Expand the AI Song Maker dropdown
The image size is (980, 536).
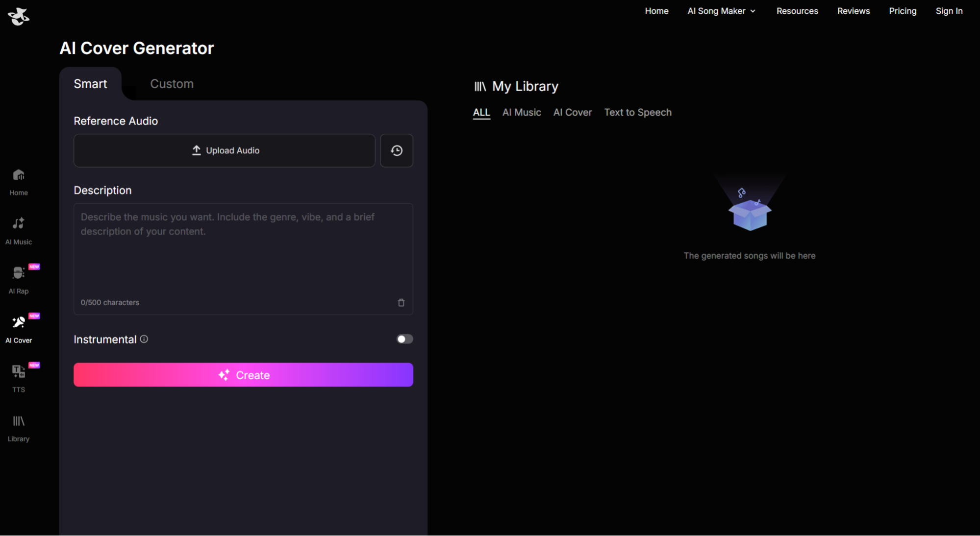tap(721, 11)
